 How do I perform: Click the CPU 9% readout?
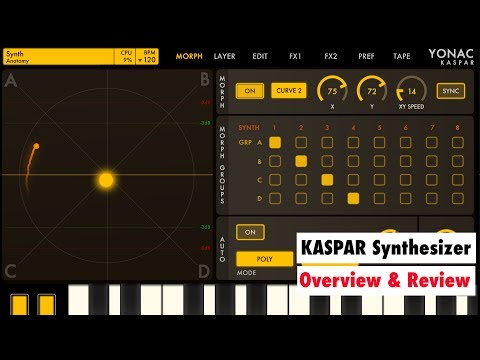(126, 57)
